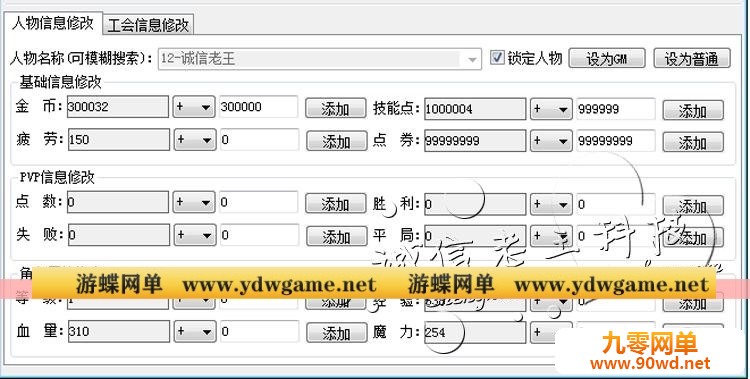Screen dimensions: 750x379
Task: Focus the 点数 amount input field
Action: coord(259,202)
